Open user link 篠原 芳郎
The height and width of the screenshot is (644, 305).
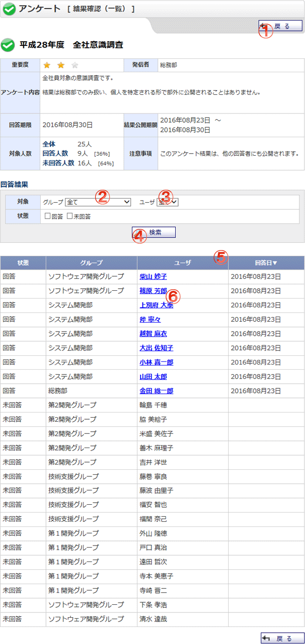[x=153, y=291]
